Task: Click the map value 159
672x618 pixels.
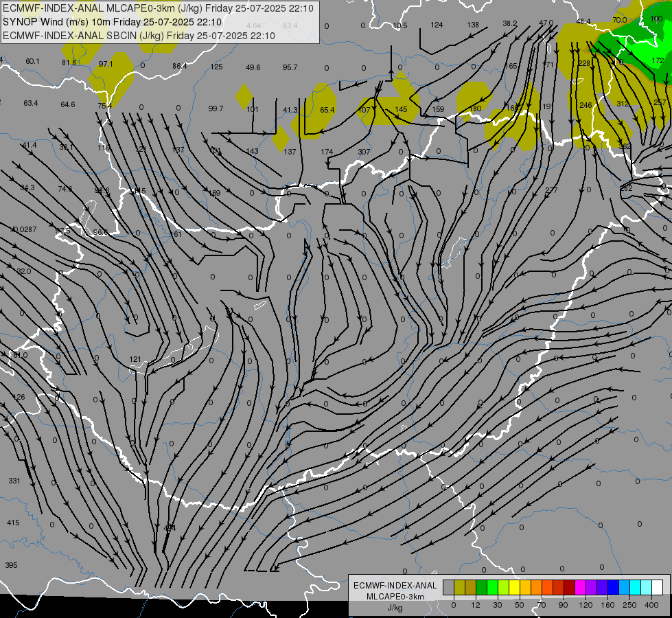Action: coord(438,109)
